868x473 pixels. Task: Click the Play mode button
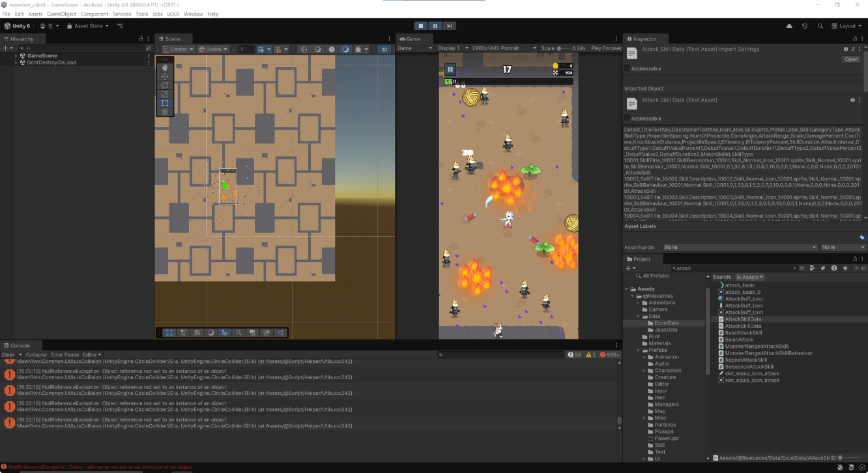[x=421, y=26]
